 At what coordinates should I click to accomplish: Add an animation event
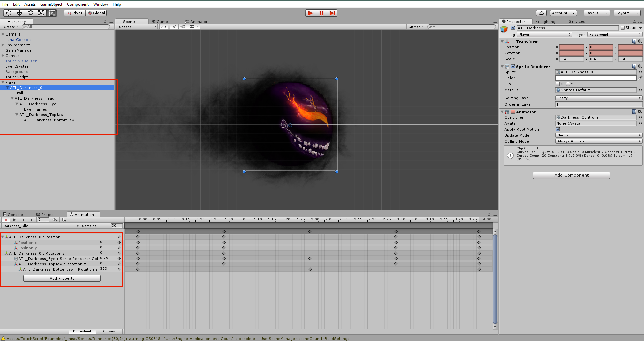(64, 220)
